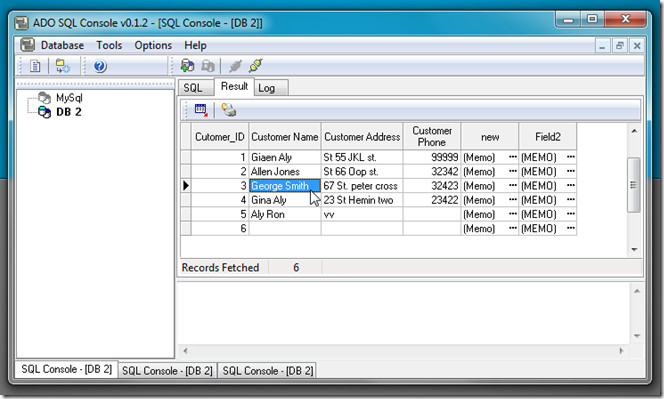
Task: Click the St 55 JKL st. address cell
Action: click(362, 157)
